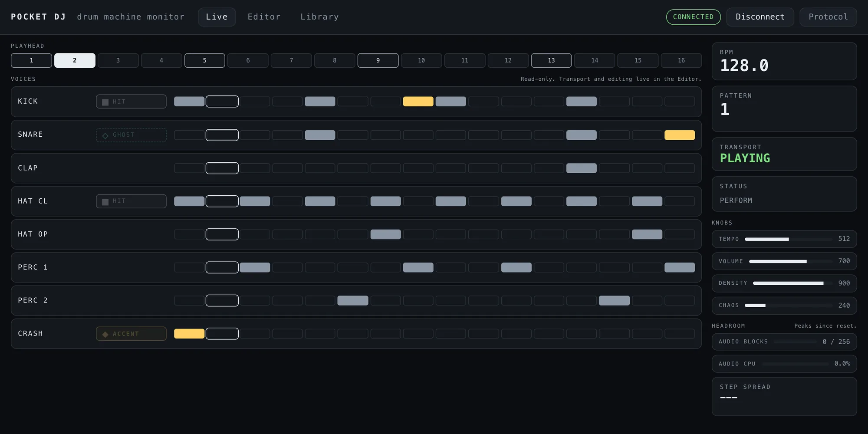Click the PLAYING transport status
Viewport: 868px width, 434px height.
tap(745, 158)
